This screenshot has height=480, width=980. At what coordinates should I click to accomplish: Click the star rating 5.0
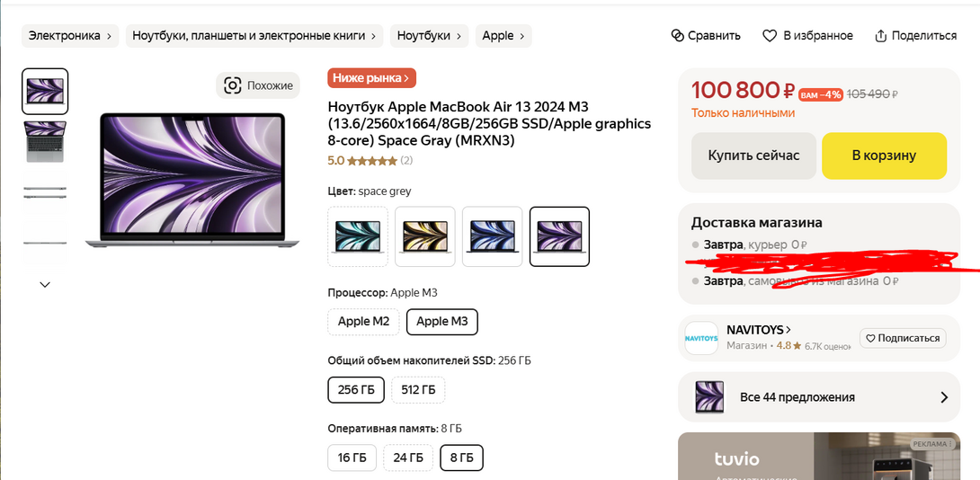[x=370, y=161]
